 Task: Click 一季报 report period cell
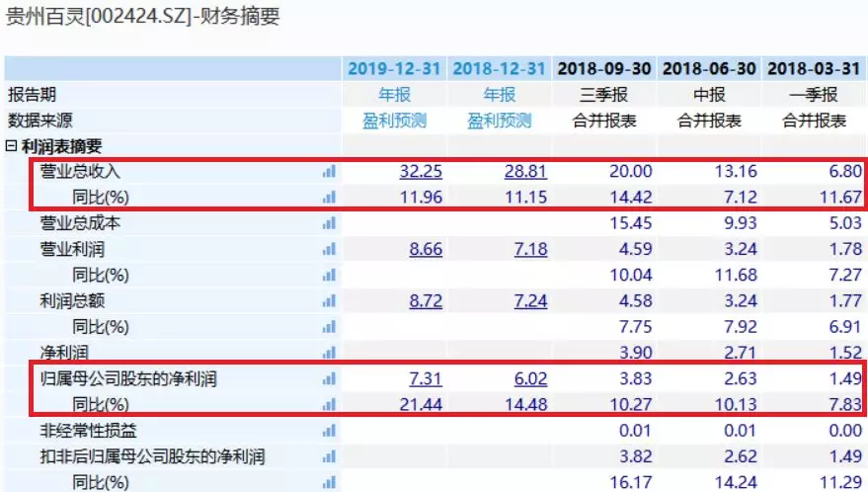tap(814, 95)
